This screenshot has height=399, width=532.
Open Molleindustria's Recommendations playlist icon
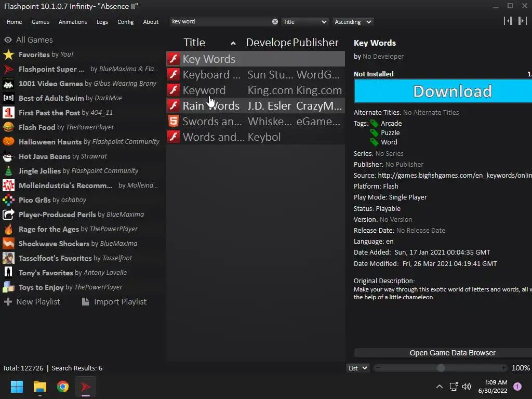point(8,185)
